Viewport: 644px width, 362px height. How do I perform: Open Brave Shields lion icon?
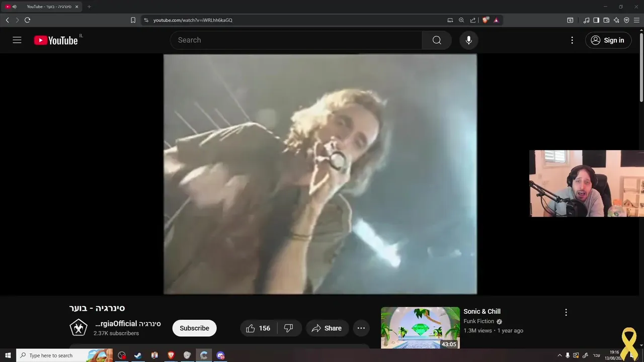click(x=486, y=20)
